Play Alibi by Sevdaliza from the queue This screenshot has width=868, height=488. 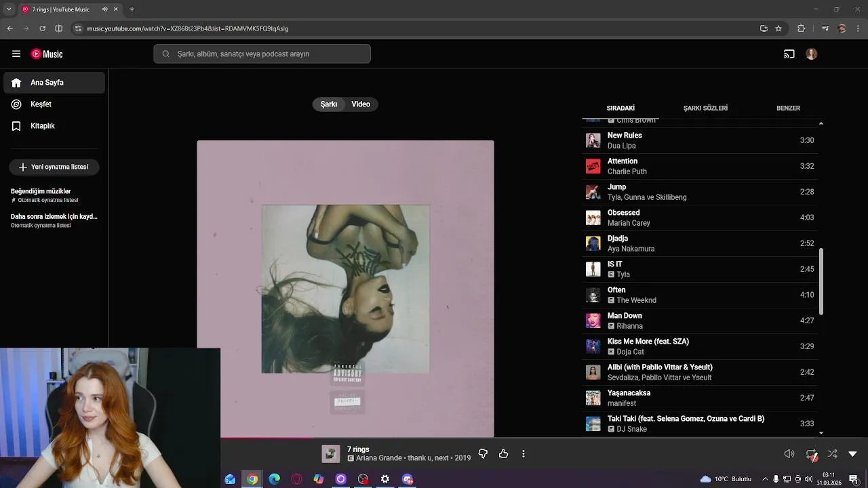click(700, 372)
